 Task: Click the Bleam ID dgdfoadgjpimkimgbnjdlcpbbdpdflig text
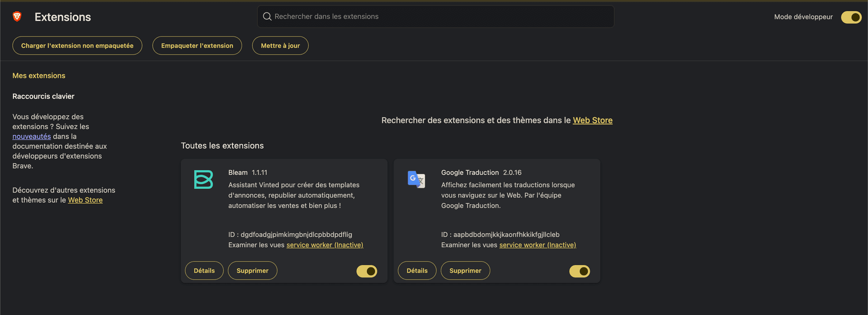coord(290,234)
